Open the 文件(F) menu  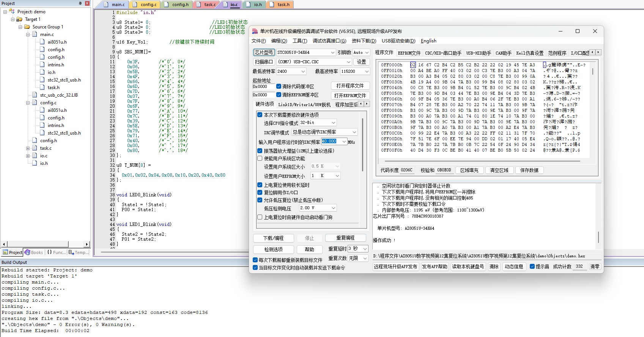pos(258,41)
